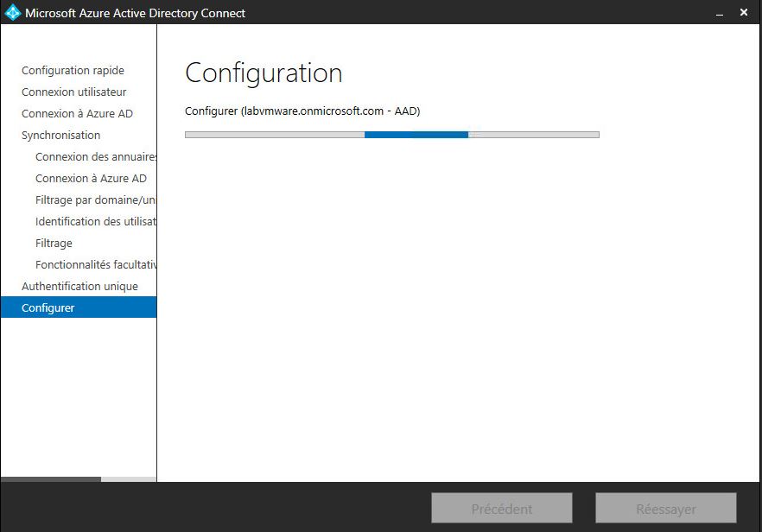This screenshot has height=532, width=762.
Task: Open the Filtrage sub-step
Action: coord(54,243)
